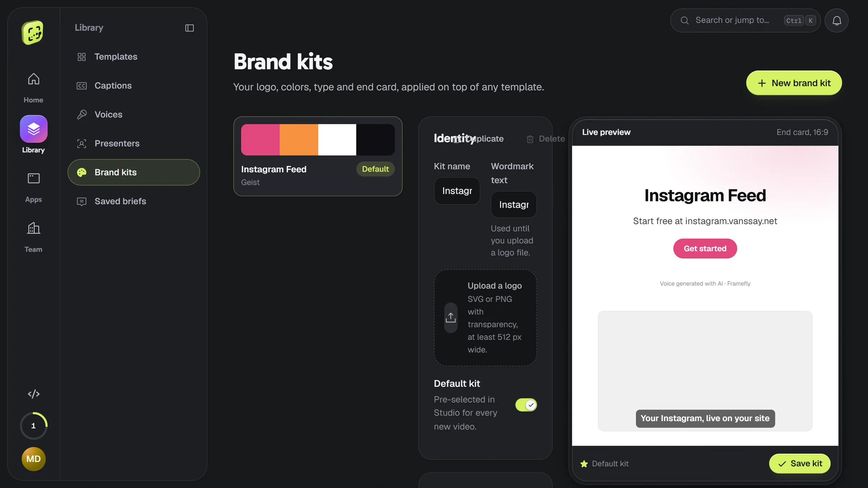Select the Instagram Feed kit card title
868x488 pixels.
click(274, 169)
